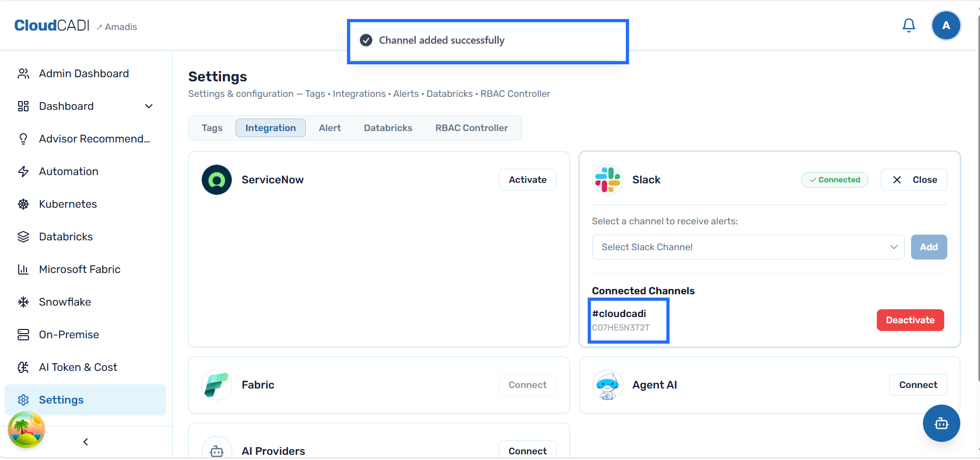Click the CloudCADI logo
This screenshot has height=460, width=980.
pos(52,25)
